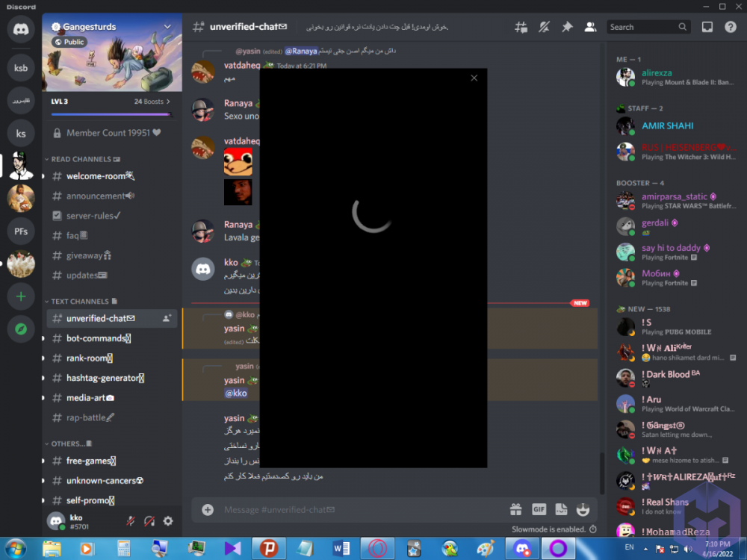Open the Threads panel icon
The width and height of the screenshot is (747, 560).
click(x=521, y=27)
